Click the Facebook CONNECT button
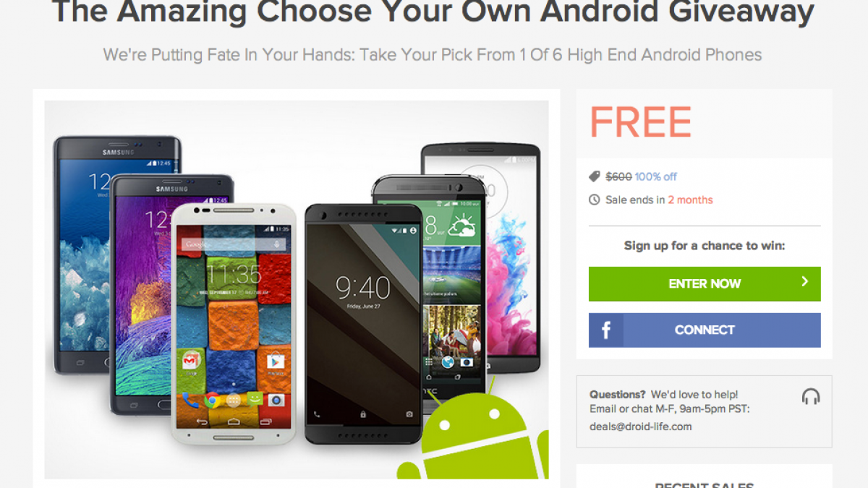This screenshot has width=868, height=488. [705, 330]
